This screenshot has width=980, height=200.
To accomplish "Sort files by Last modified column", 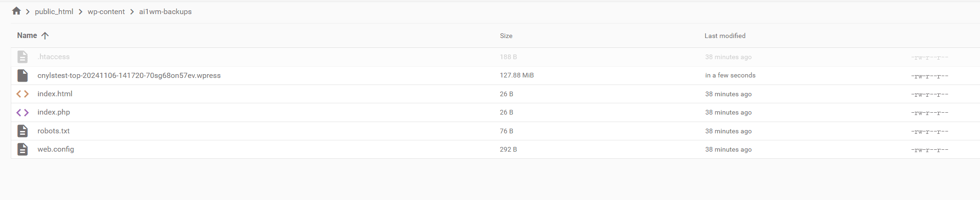I will pyautogui.click(x=725, y=36).
